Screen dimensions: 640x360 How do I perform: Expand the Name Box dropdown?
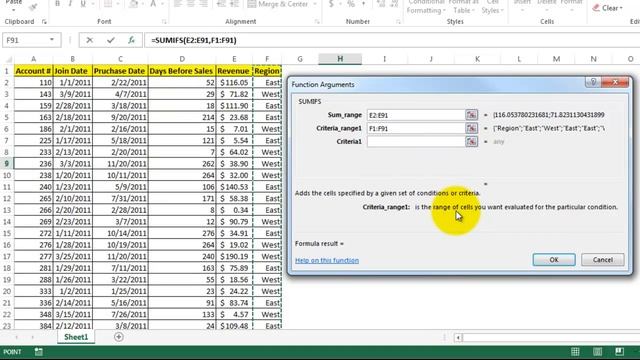[52, 40]
